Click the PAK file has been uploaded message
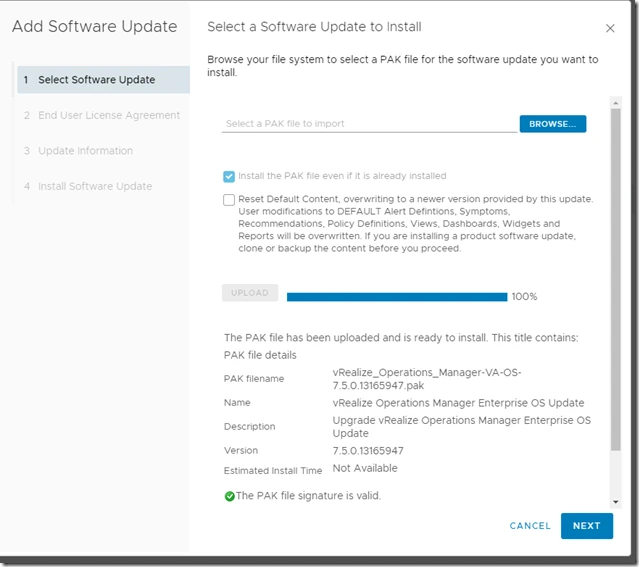 pos(401,338)
